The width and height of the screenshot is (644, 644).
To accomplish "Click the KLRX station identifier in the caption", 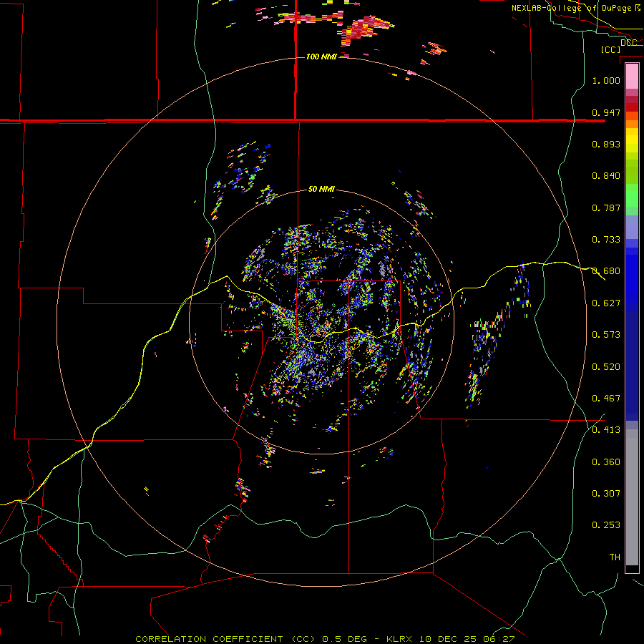I will tap(401, 639).
